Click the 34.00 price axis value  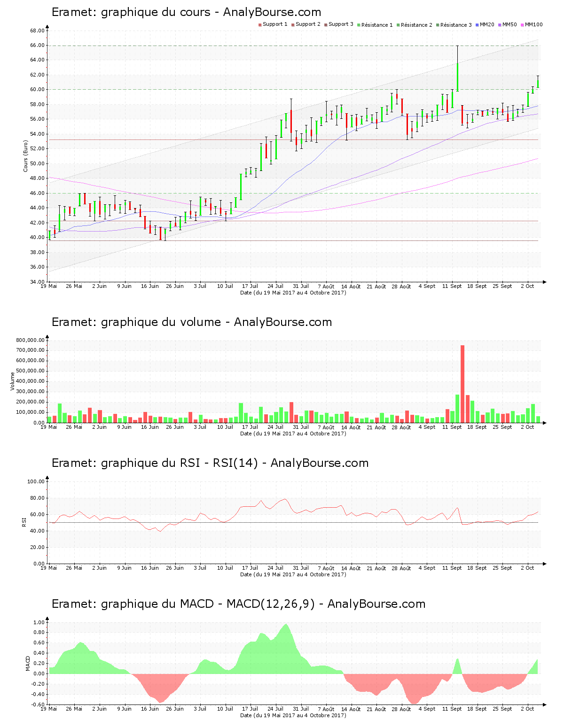coord(37,282)
